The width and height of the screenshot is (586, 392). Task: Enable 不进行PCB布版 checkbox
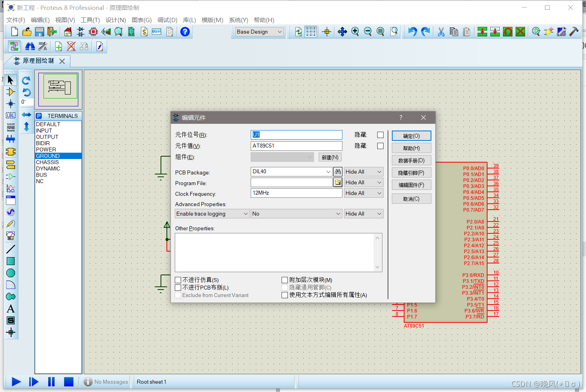tap(178, 288)
